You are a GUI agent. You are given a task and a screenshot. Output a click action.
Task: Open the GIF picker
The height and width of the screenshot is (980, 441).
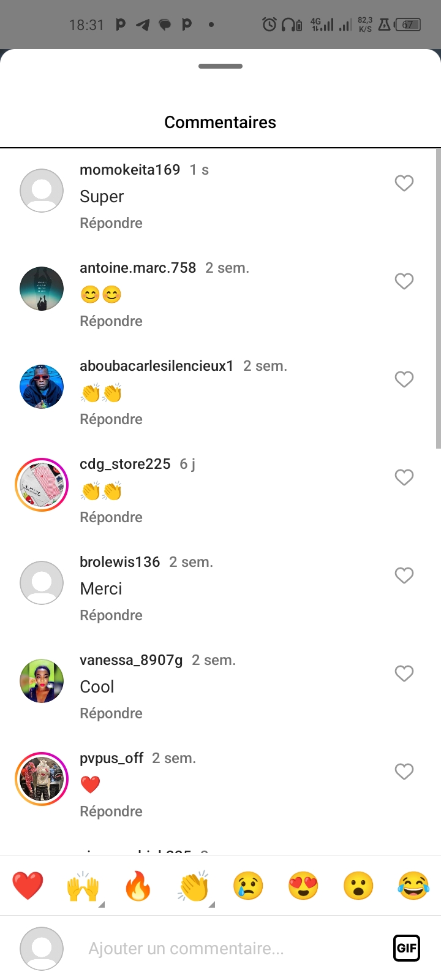pyautogui.click(x=406, y=948)
